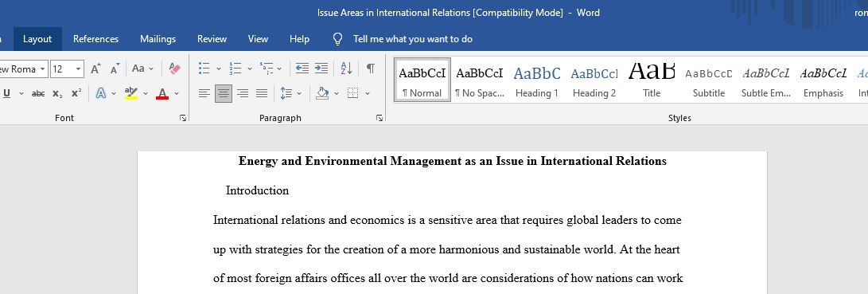
Task: Apply paragraph shading paint bucket
Action: tap(323, 93)
